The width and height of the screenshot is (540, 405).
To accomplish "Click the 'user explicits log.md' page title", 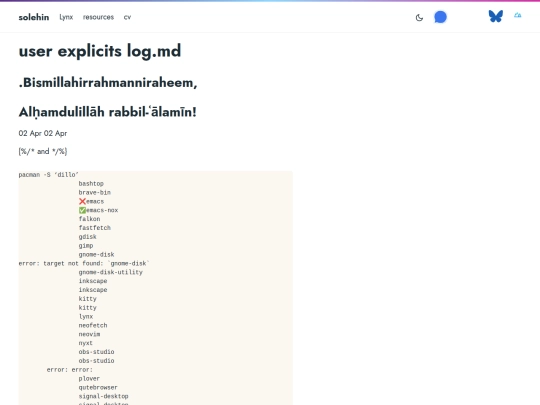I will coord(100,51).
